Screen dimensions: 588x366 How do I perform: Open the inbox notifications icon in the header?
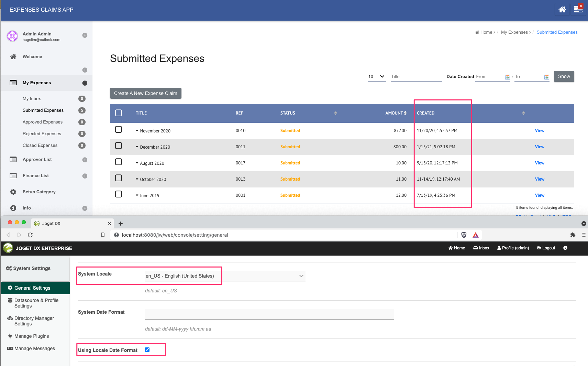point(578,10)
